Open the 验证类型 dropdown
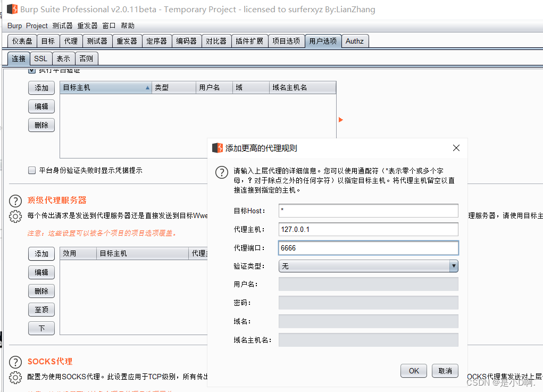Viewport: 543px width, 392px height. [369, 266]
